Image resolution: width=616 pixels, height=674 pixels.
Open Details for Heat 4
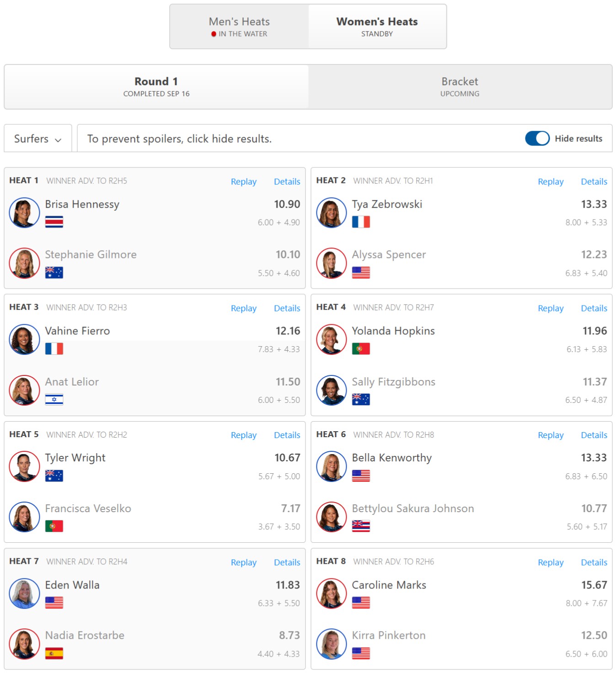594,308
